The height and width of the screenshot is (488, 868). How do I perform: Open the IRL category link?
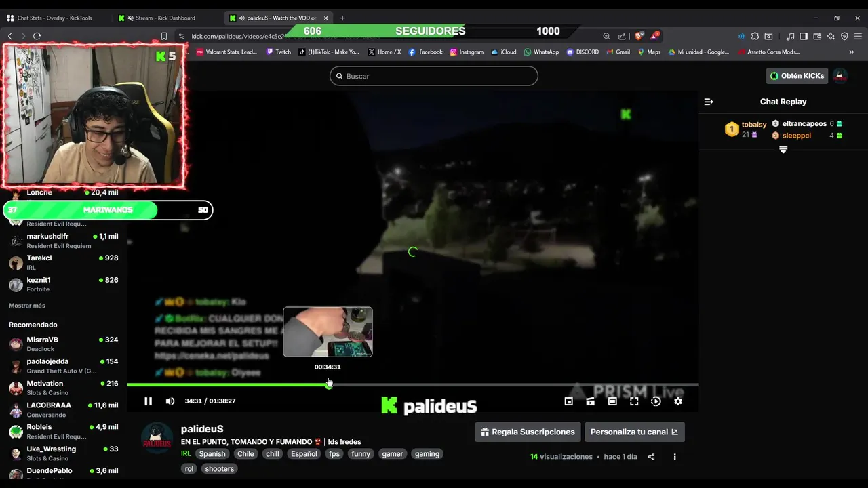186,454
